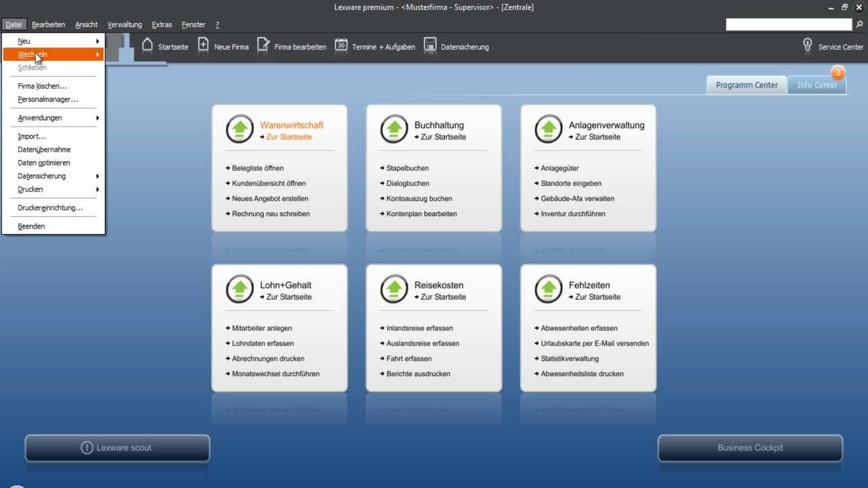Screen dimensions: 868x488
Task: Expand the Neu submenu
Action: (54, 41)
